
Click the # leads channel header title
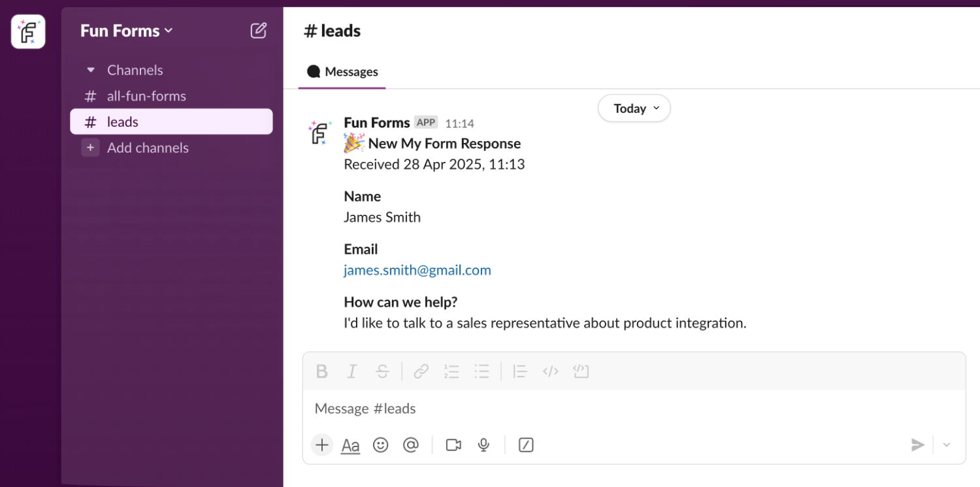coord(333,31)
